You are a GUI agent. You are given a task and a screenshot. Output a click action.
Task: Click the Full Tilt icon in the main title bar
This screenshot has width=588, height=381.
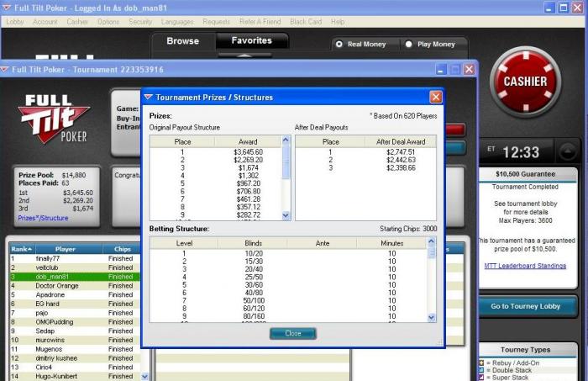point(7,8)
